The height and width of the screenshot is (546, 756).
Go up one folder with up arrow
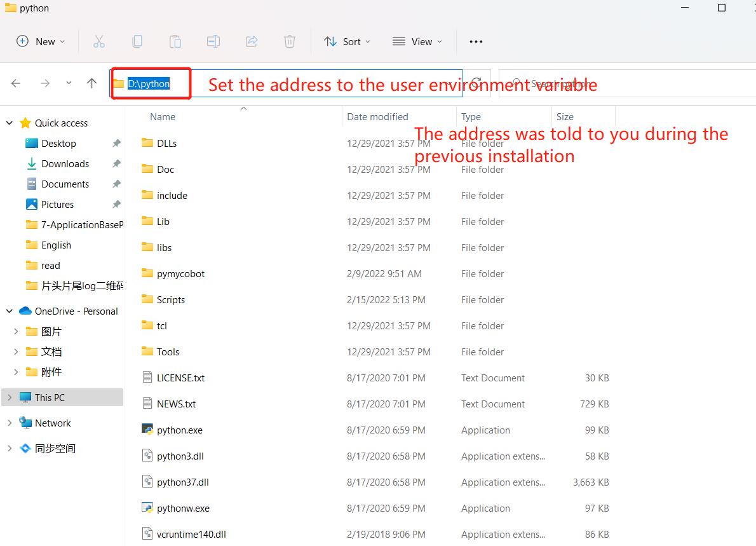91,83
